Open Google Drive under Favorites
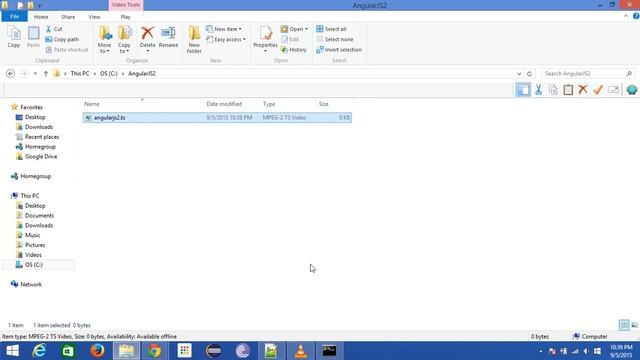 click(36, 157)
